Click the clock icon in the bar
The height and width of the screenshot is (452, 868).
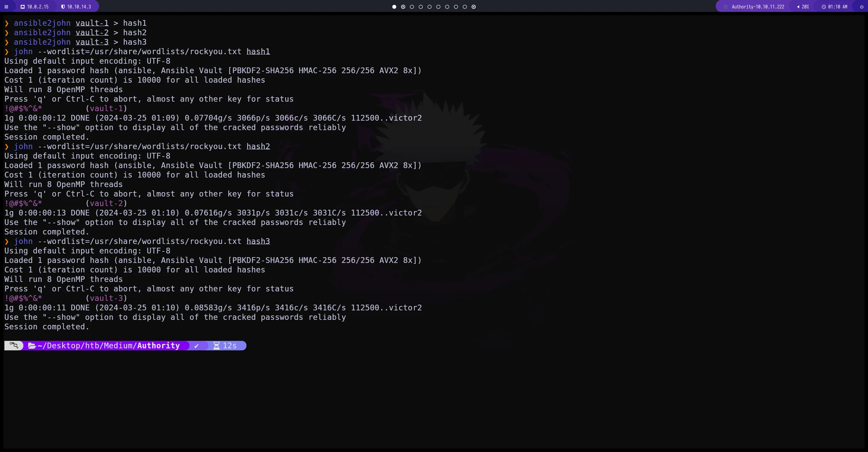[824, 7]
